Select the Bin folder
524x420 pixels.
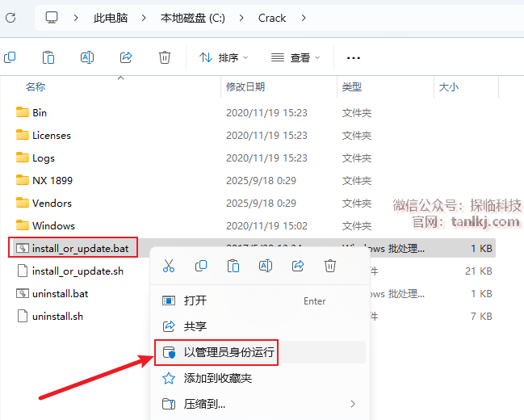point(40,113)
